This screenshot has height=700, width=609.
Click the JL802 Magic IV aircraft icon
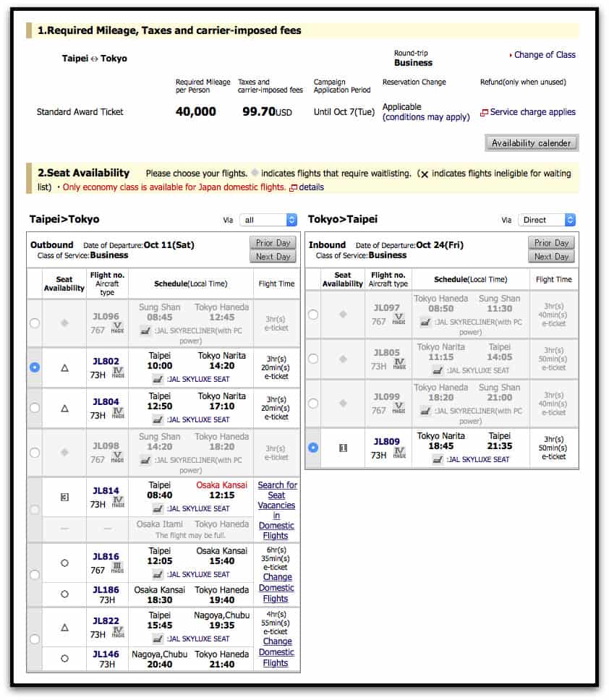118,372
